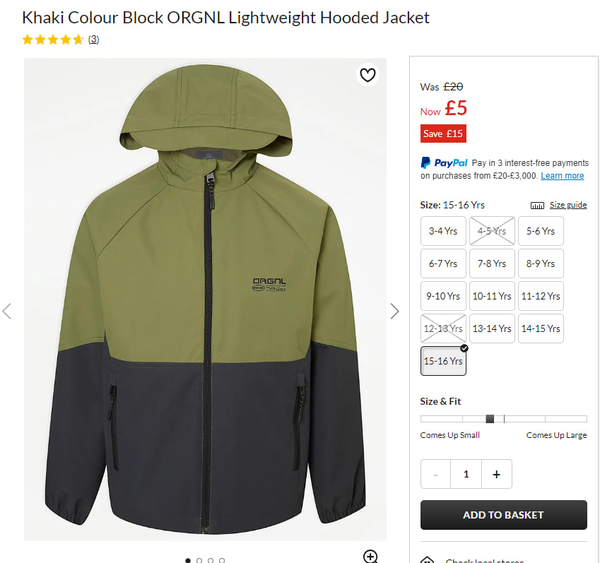Choose the 13-14 Yrs size option
The height and width of the screenshot is (563, 600).
point(492,328)
